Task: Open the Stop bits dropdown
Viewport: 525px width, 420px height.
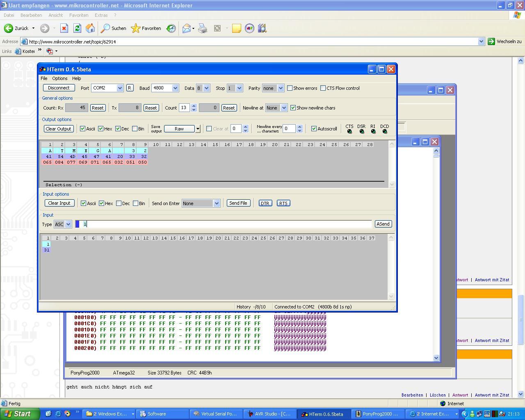Action: click(239, 88)
